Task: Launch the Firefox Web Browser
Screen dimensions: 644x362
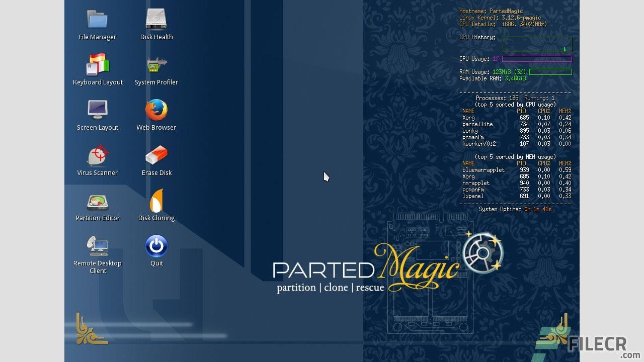Action: pyautogui.click(x=156, y=110)
